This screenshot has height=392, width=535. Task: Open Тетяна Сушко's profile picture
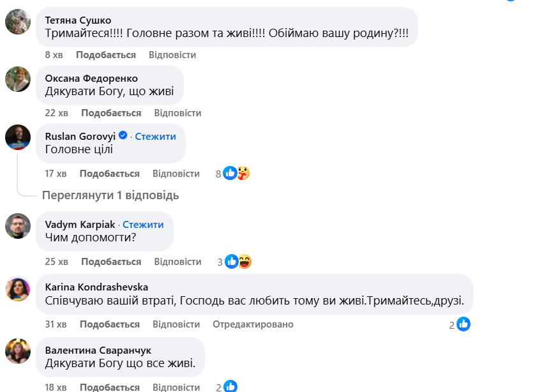coord(18,22)
